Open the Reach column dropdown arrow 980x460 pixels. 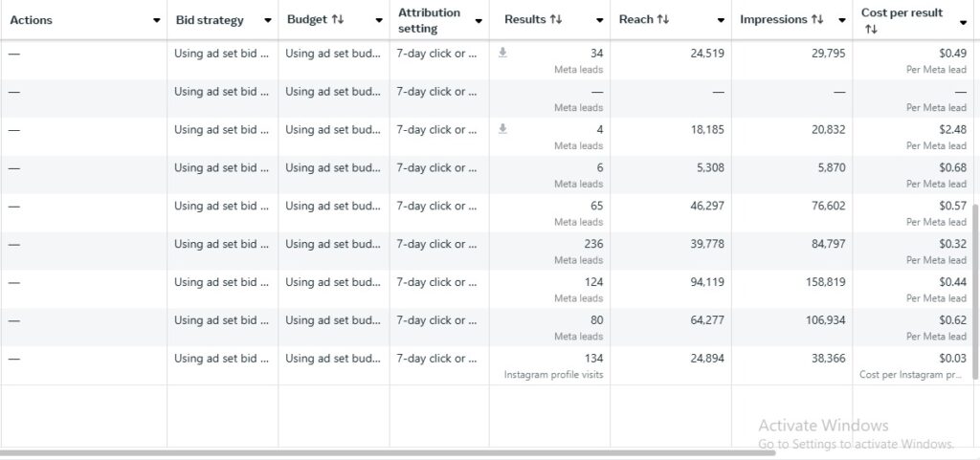pos(722,20)
